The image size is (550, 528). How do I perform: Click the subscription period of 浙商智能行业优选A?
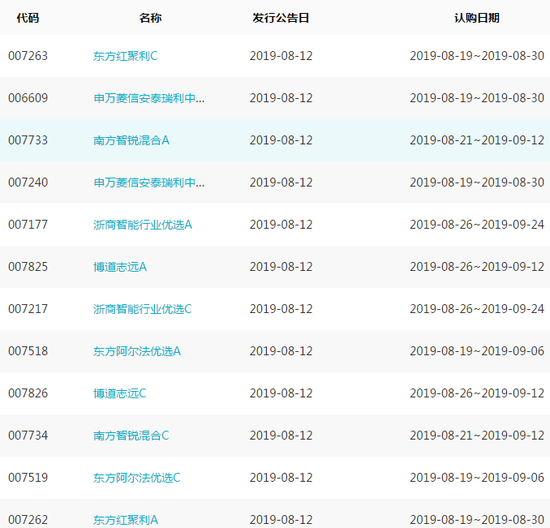pos(477,224)
